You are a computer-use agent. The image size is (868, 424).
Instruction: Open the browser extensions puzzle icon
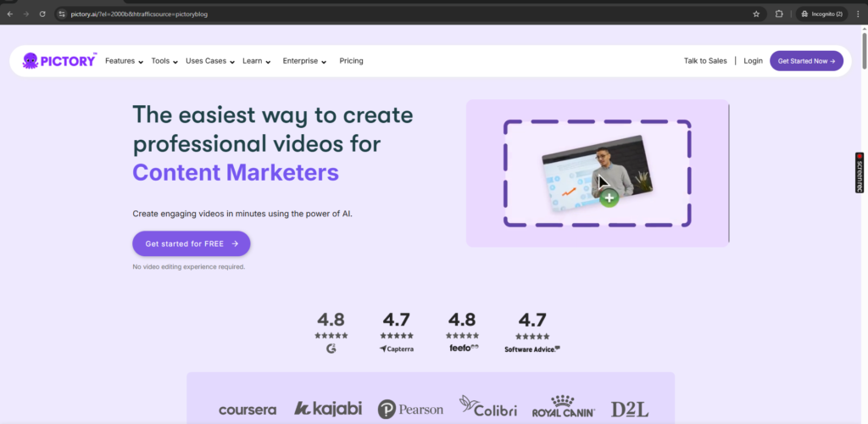click(779, 14)
